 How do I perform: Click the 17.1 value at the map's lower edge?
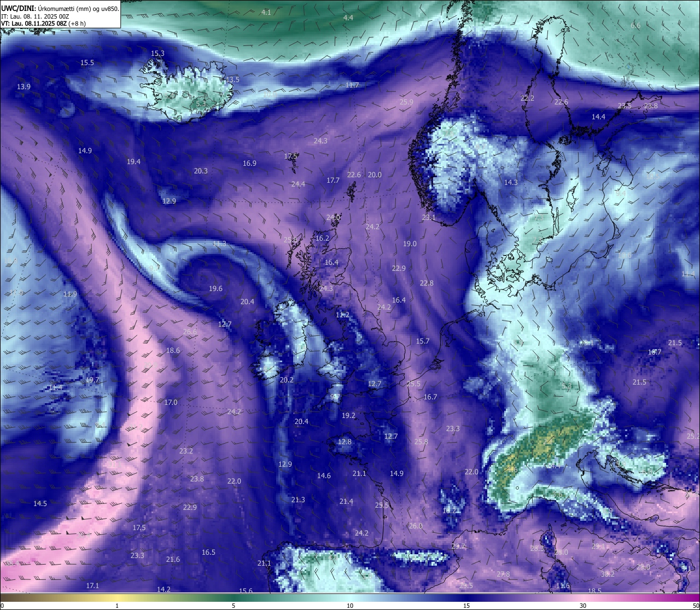click(x=92, y=586)
